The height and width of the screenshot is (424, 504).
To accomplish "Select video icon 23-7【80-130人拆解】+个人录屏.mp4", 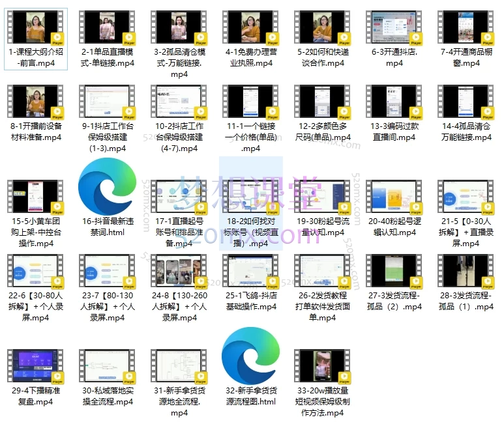I will pyautogui.click(x=107, y=271).
